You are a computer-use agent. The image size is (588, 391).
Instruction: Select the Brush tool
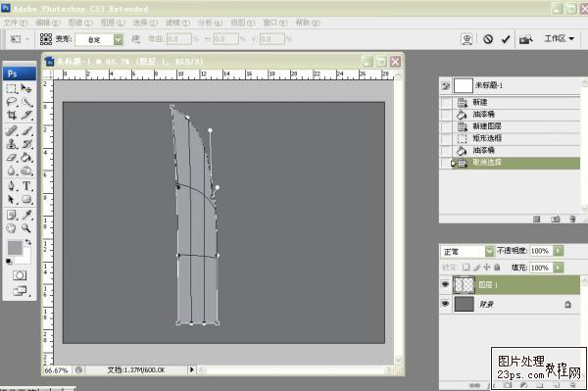coord(26,130)
